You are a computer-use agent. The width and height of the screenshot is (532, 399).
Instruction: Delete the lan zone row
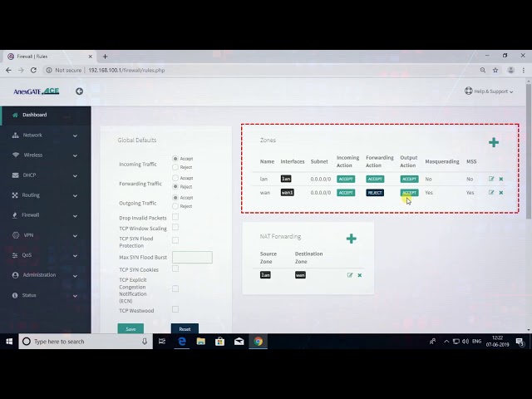point(501,180)
